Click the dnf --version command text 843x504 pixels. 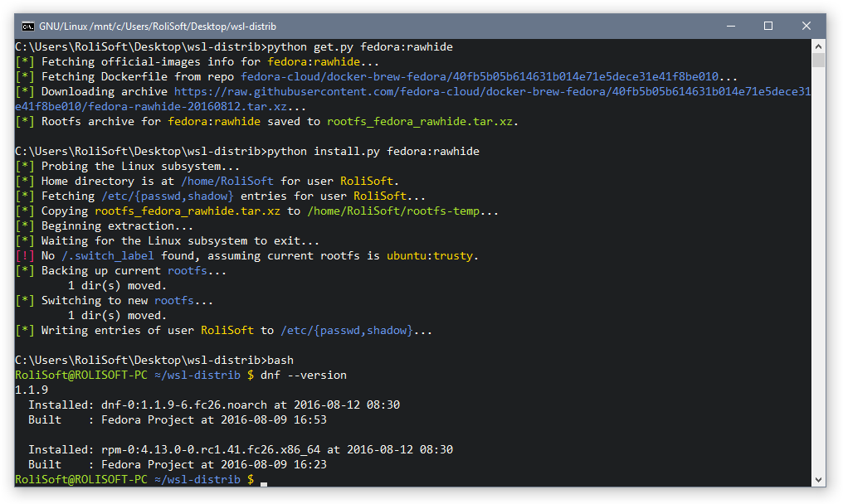pyautogui.click(x=304, y=375)
